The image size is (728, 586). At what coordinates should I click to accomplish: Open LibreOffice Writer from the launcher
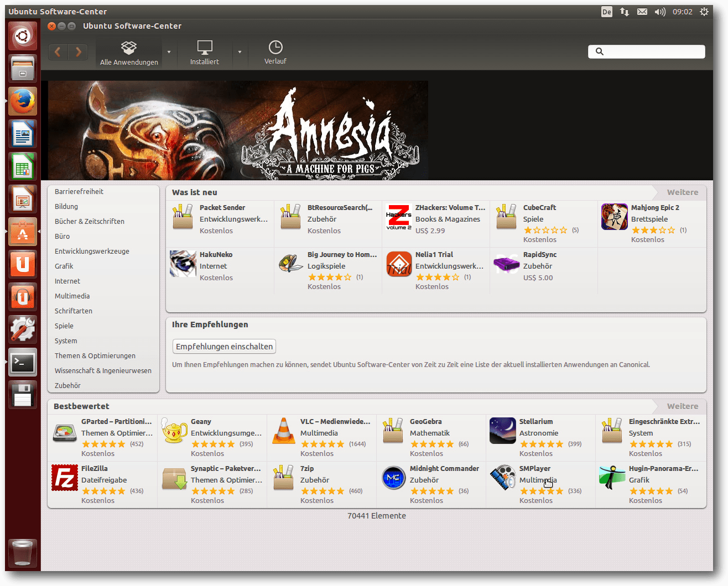23,134
